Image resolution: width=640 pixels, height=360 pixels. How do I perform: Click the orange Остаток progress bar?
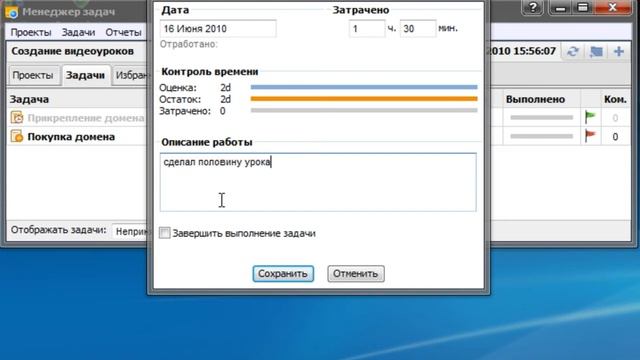pyautogui.click(x=364, y=98)
